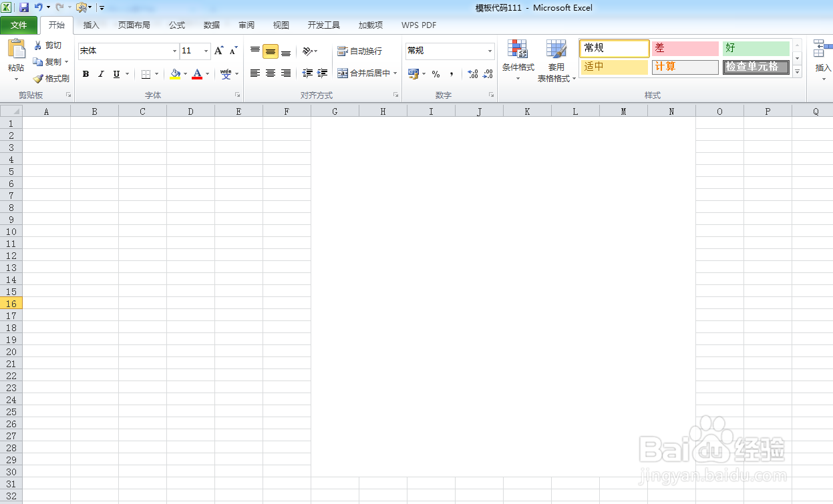Open the 文件 File tab

pyautogui.click(x=19, y=25)
